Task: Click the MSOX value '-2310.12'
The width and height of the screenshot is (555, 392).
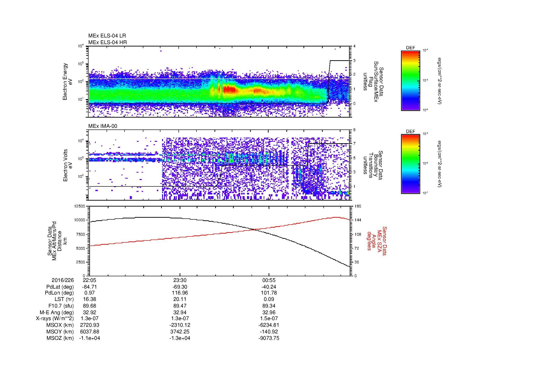Action: point(180,325)
